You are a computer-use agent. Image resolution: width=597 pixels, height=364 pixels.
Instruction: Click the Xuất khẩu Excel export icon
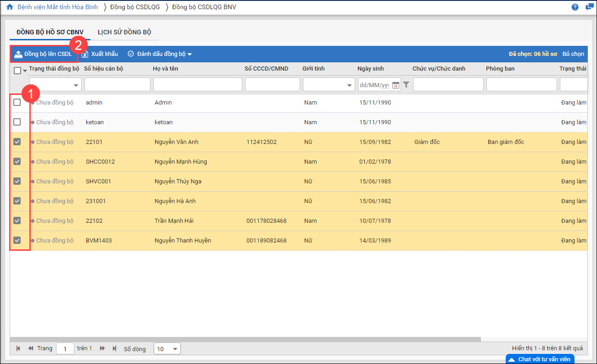[x=85, y=54]
